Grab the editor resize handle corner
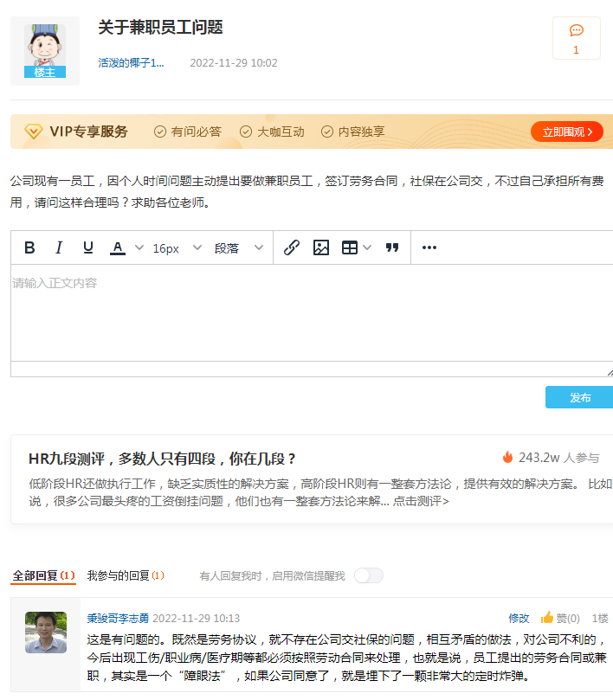Screen dimensions: 613x700 610,372
